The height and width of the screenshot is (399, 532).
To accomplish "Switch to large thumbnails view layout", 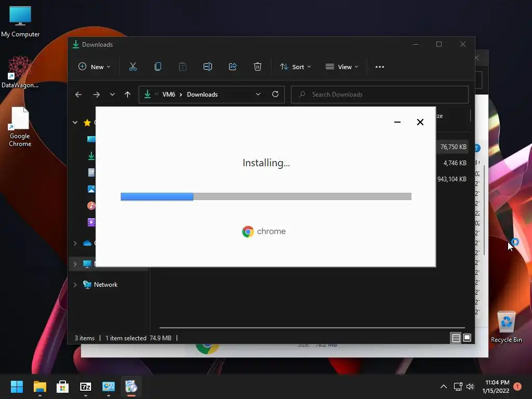I will tap(467, 338).
